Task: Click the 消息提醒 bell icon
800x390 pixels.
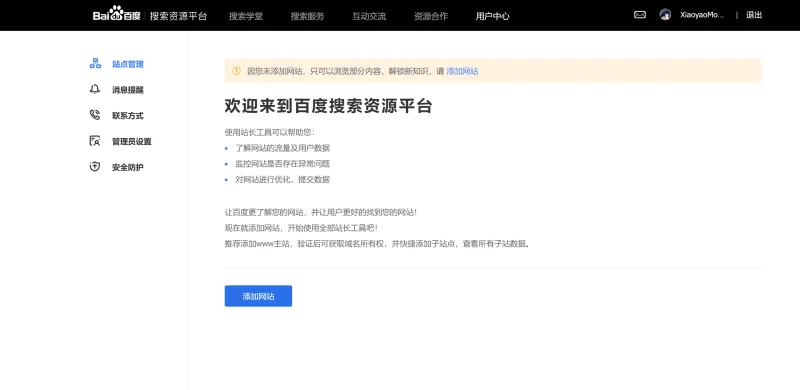Action: click(x=95, y=89)
